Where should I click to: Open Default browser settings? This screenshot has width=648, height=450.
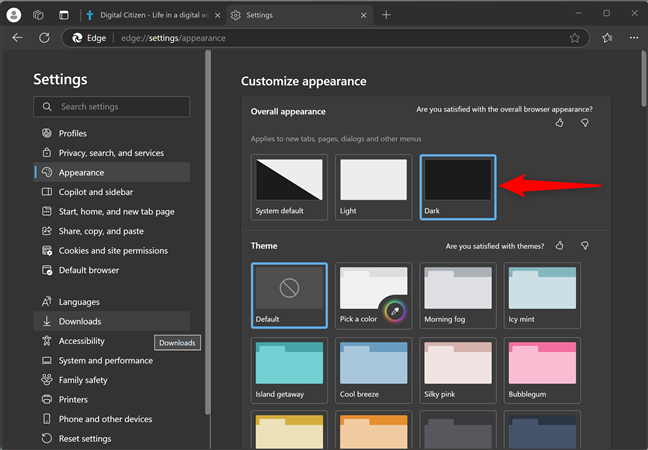(112, 270)
